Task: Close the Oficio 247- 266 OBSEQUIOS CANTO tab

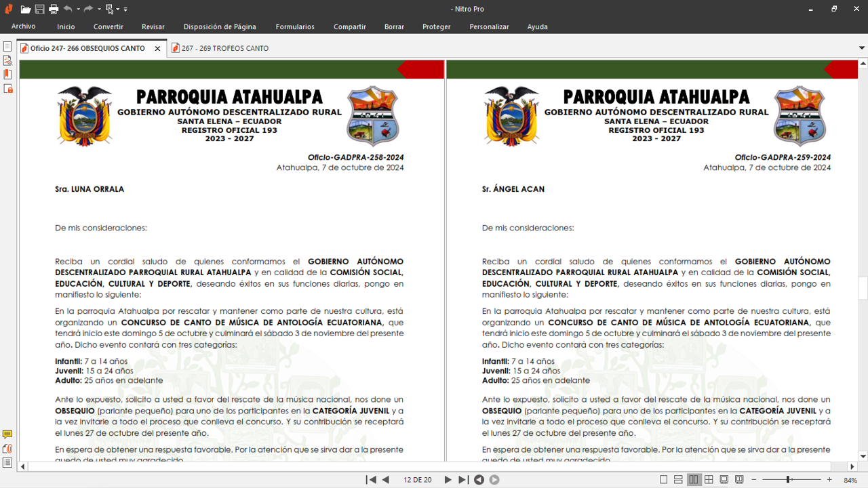Action: pos(157,48)
